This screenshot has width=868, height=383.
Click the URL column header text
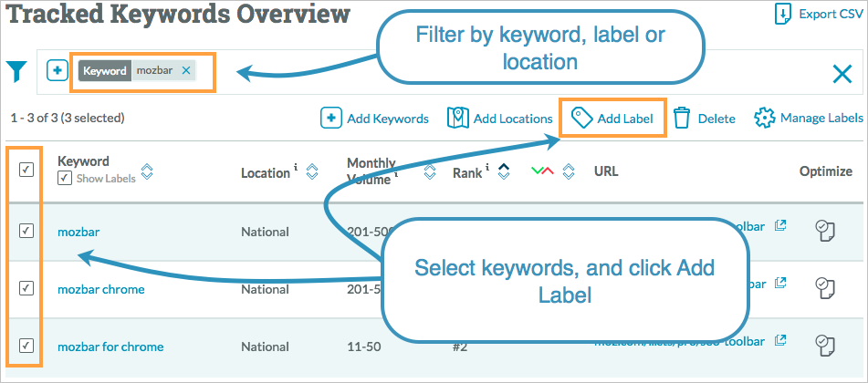click(606, 171)
